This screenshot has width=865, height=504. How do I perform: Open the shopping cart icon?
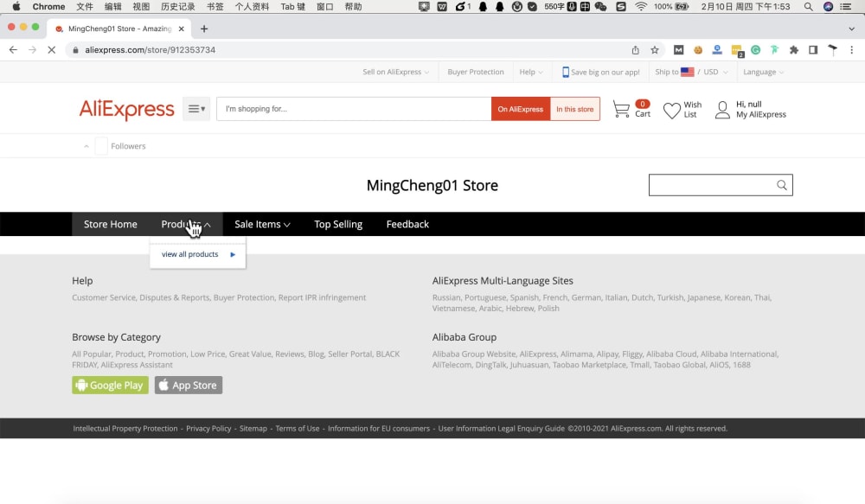click(621, 109)
